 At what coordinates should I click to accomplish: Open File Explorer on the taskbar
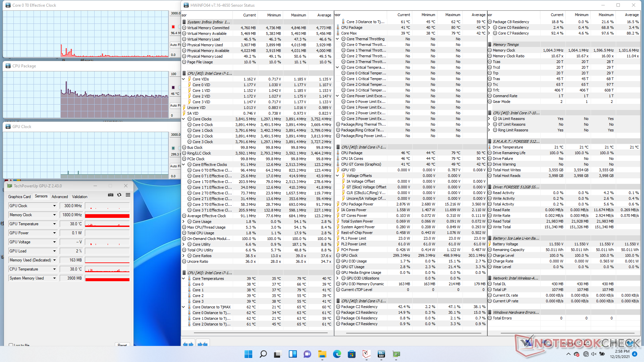pos(322,354)
